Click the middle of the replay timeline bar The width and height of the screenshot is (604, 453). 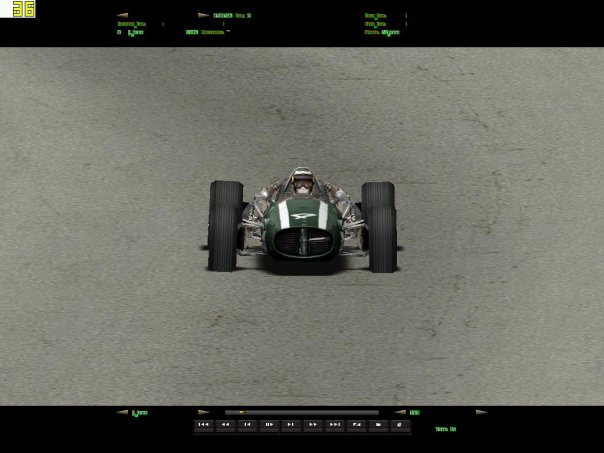coord(301,412)
